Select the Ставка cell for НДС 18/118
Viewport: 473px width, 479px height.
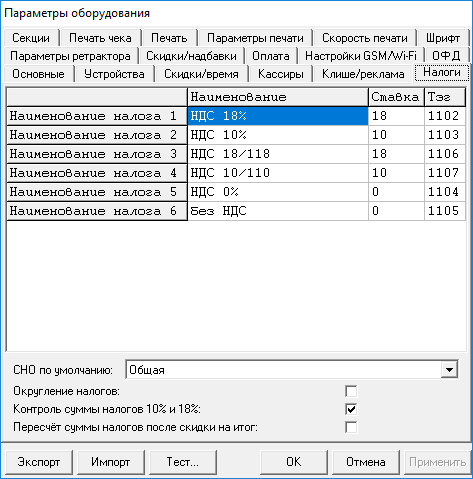click(x=396, y=154)
